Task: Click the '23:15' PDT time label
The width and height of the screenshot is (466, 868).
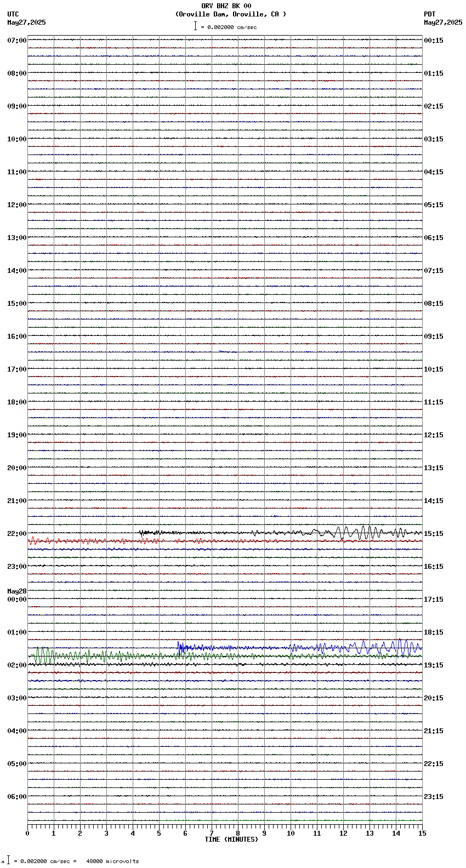Action: [x=434, y=797]
